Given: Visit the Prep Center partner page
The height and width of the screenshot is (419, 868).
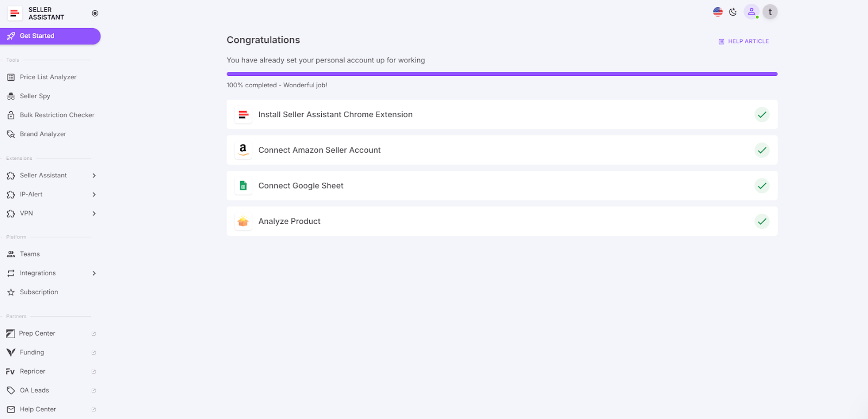Looking at the screenshot, I should coord(37,333).
